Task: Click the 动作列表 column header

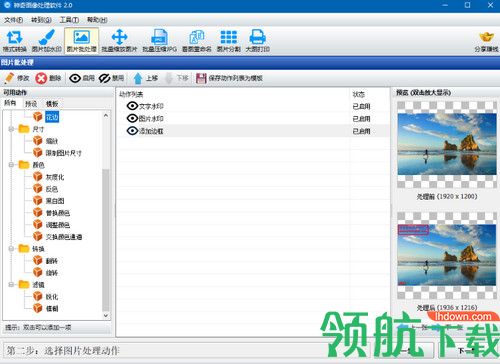Action: click(x=131, y=94)
